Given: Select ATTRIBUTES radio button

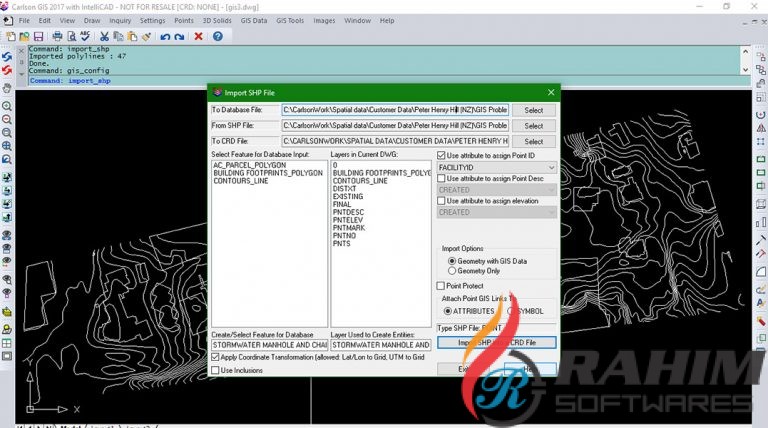Looking at the screenshot, I should 447,311.
